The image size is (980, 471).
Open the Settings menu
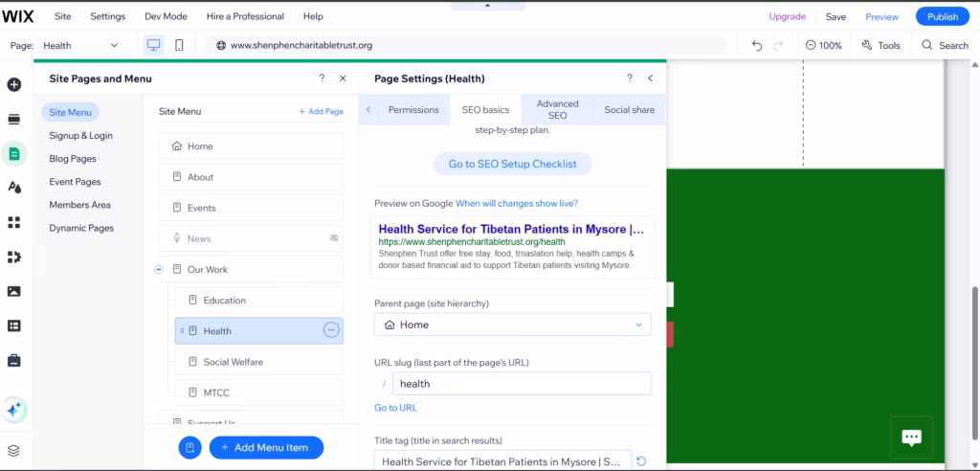click(x=107, y=16)
